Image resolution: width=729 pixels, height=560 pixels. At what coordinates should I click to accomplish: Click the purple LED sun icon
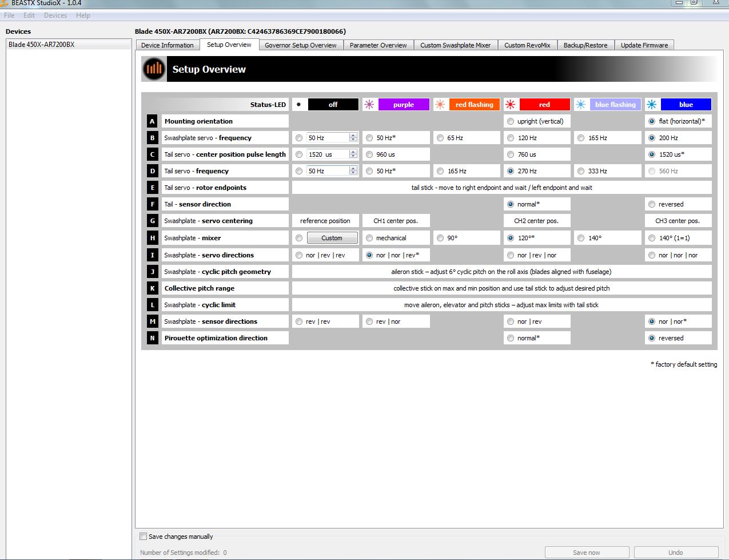click(369, 105)
